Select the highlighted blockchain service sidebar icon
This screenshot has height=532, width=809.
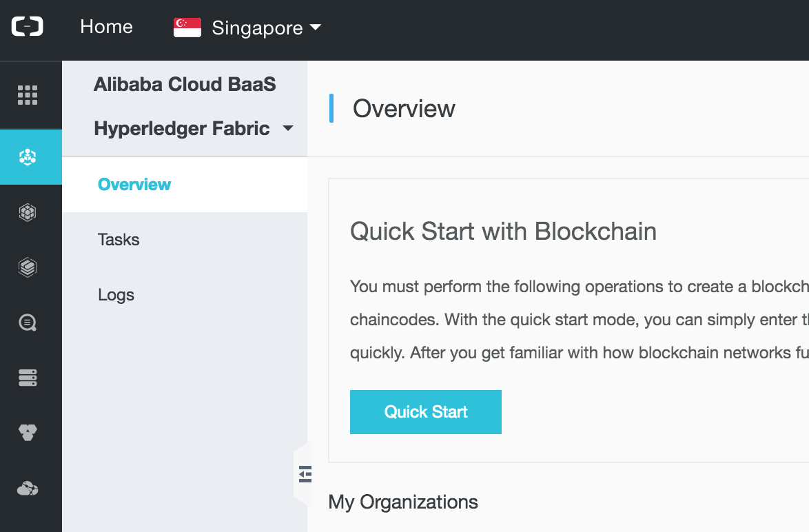point(28,157)
